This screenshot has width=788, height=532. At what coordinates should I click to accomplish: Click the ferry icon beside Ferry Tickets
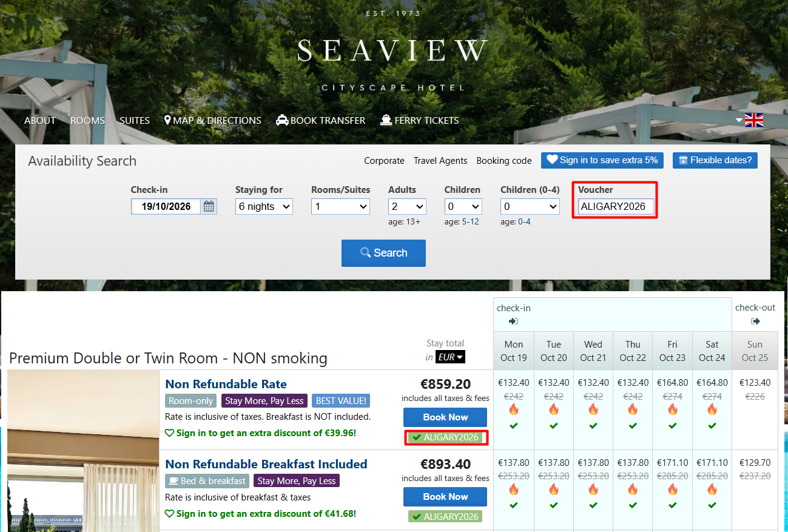click(x=386, y=120)
